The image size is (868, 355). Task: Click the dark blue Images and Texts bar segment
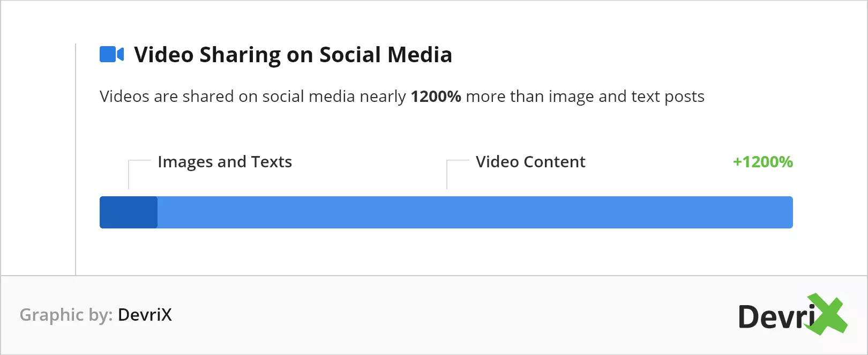pyautogui.click(x=129, y=212)
